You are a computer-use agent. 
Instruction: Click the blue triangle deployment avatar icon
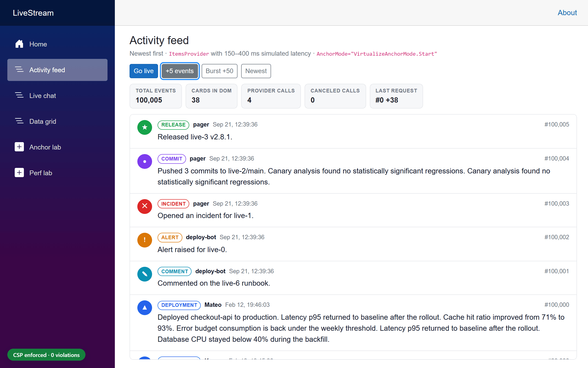click(144, 308)
